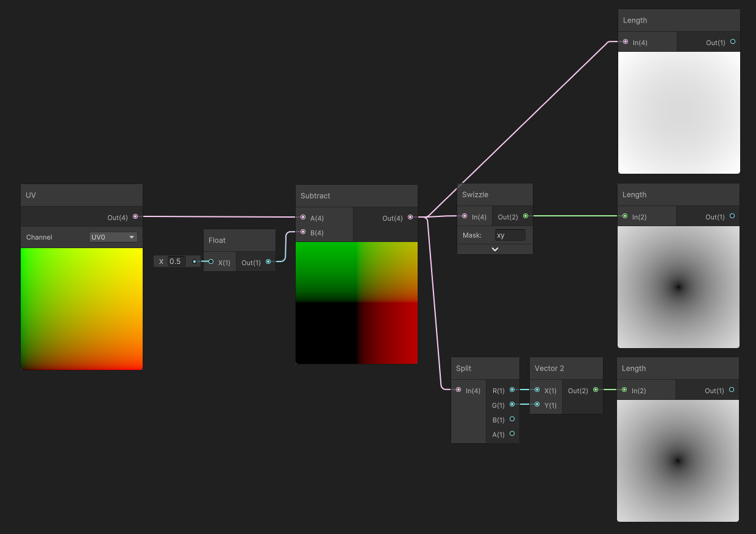Select the Subtract node title bar

click(x=356, y=196)
